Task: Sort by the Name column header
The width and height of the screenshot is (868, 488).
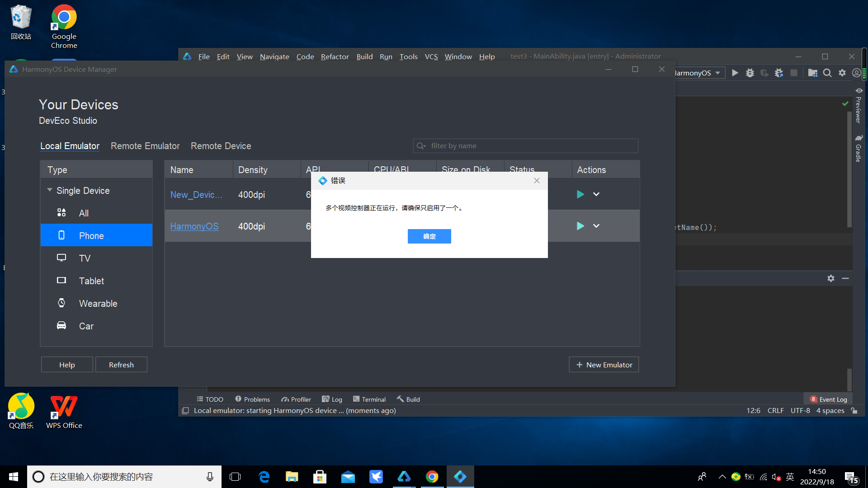Action: (198, 169)
